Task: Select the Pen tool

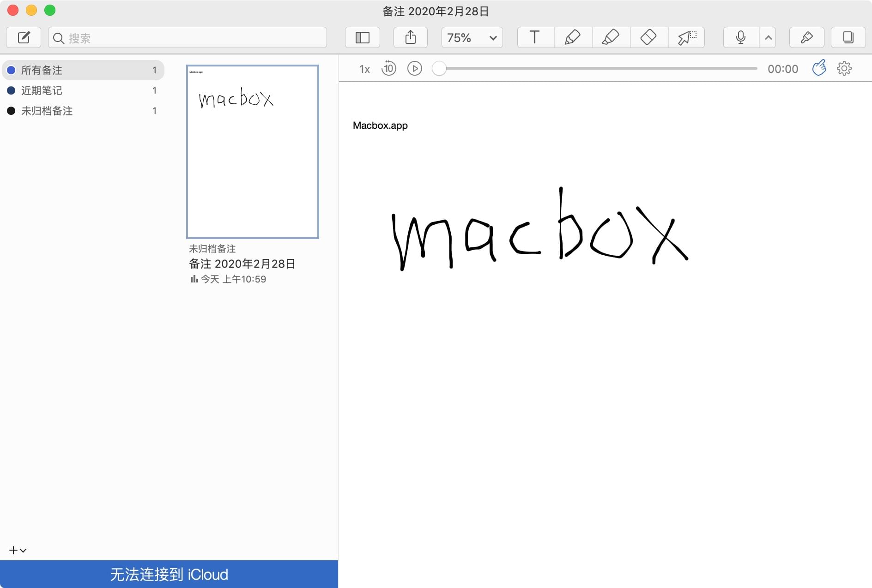Action: pos(573,37)
